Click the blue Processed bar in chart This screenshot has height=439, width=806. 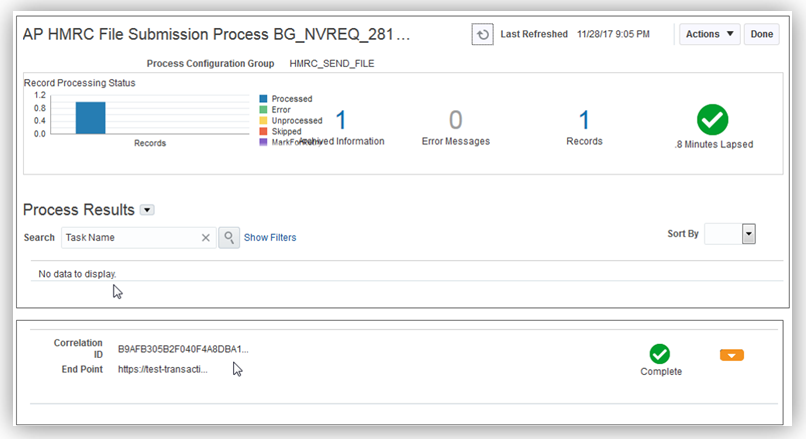[90, 118]
